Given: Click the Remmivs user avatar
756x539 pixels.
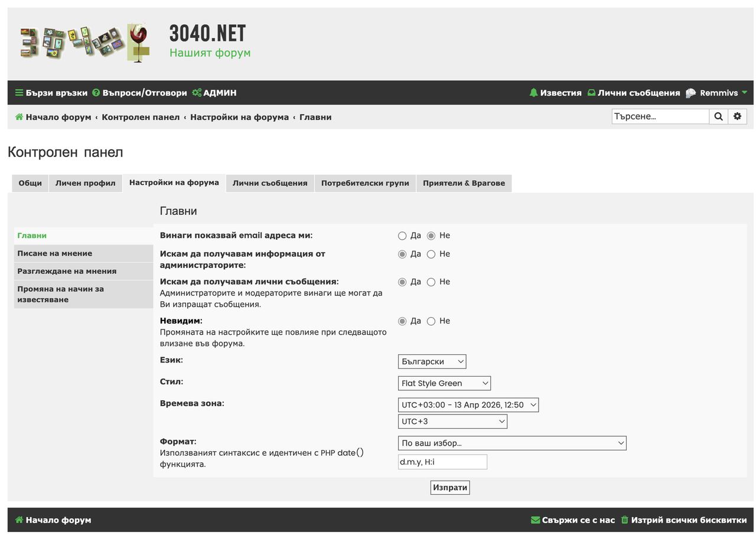Looking at the screenshot, I should [691, 93].
